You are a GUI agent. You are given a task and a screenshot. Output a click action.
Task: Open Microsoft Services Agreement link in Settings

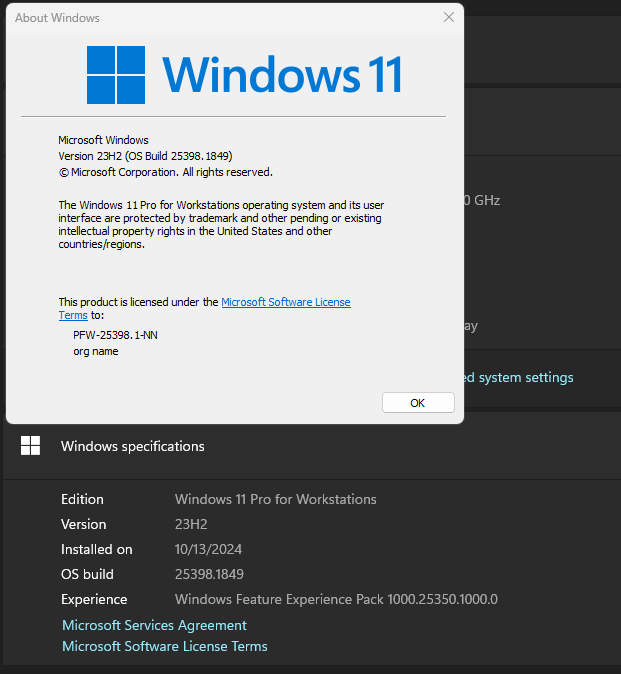click(154, 625)
